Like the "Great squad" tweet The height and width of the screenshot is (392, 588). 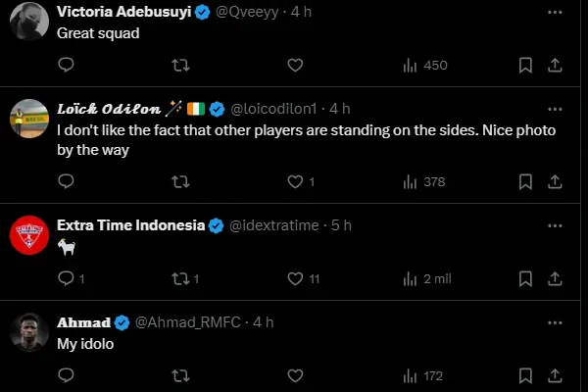[295, 65]
